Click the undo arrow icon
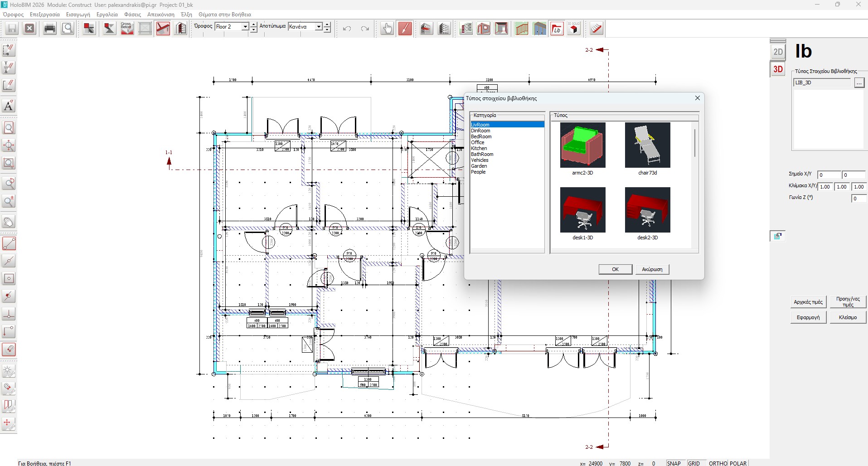The height and width of the screenshot is (466, 868). click(347, 29)
